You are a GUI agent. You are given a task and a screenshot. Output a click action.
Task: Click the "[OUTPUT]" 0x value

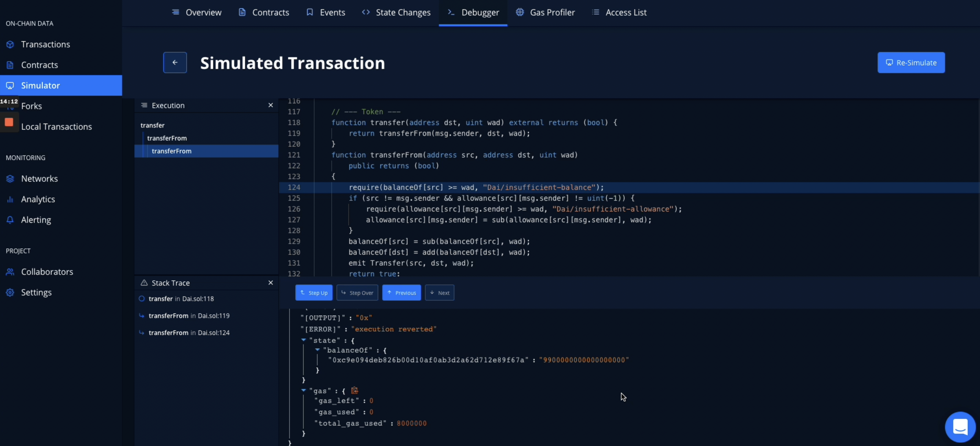click(364, 318)
